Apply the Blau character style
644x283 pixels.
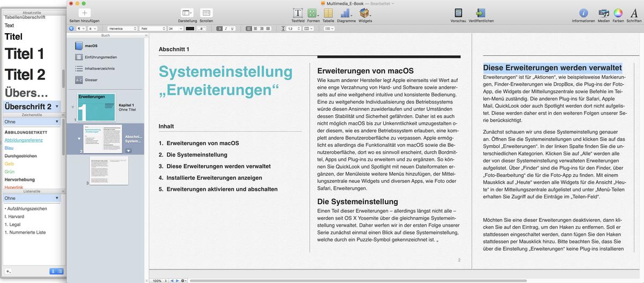point(9,147)
